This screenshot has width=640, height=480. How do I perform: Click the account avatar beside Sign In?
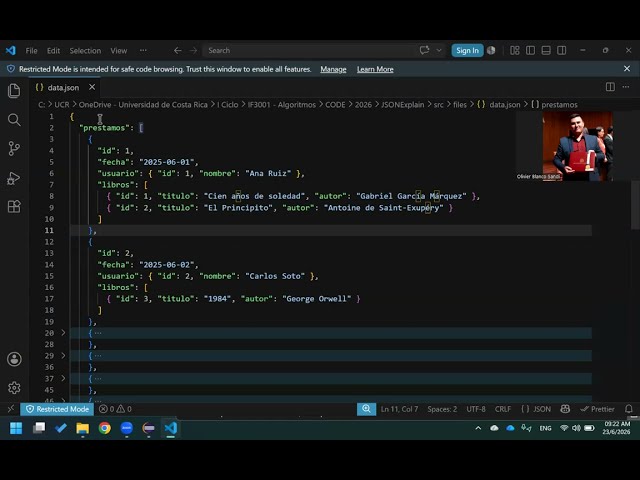491,50
